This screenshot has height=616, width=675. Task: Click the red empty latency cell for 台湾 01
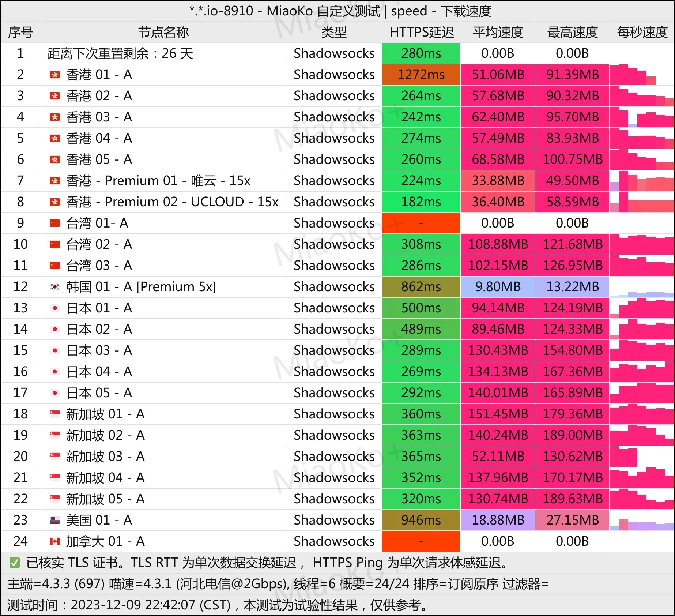421,223
